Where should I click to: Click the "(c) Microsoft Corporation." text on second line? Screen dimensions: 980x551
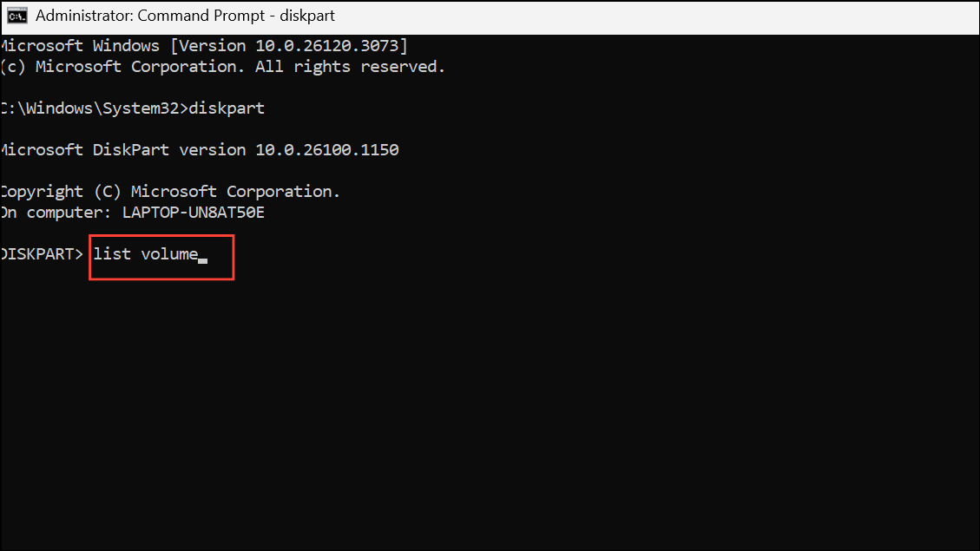pos(122,66)
